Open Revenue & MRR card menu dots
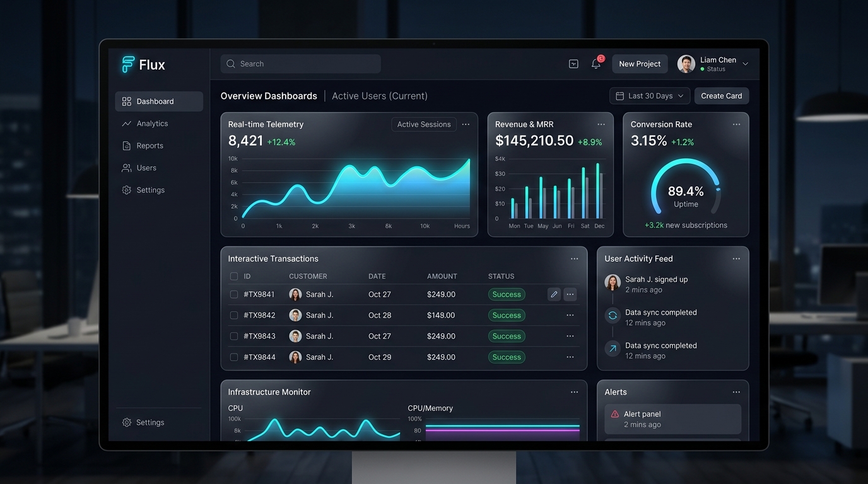Screen dimensions: 868x484 (x=601, y=124)
